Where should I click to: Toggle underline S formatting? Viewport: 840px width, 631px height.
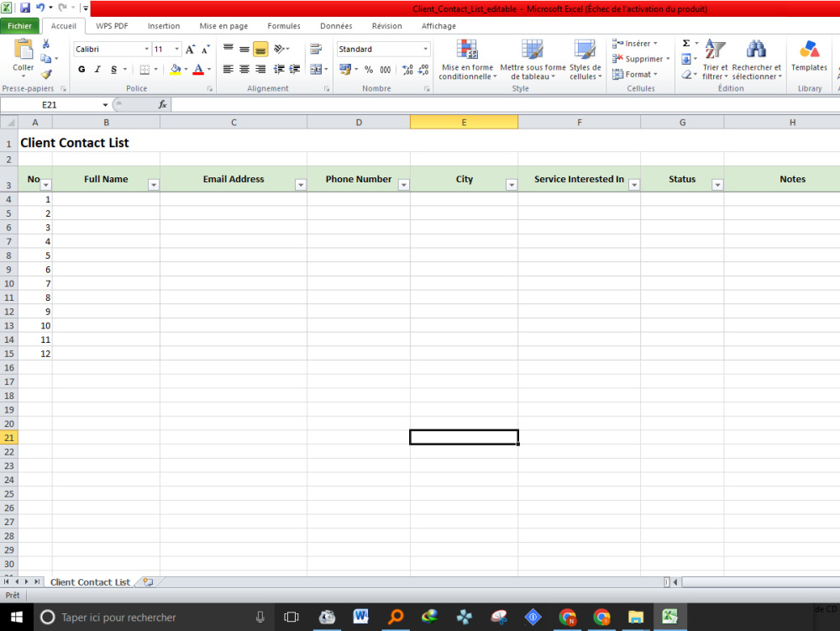tap(113, 69)
